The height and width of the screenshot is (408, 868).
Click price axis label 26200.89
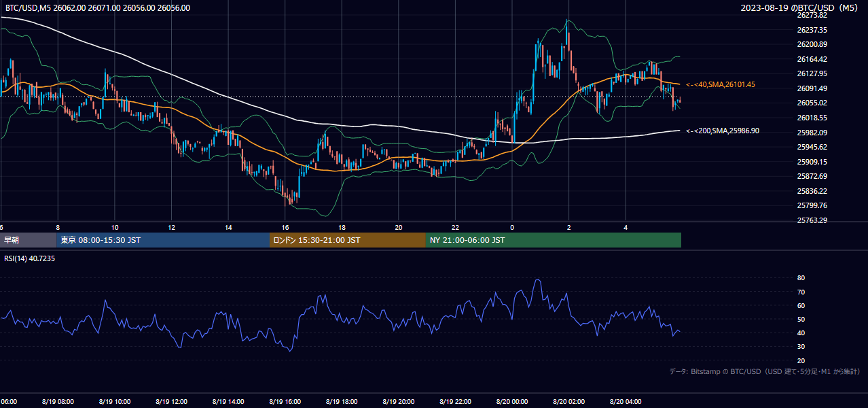coord(812,44)
